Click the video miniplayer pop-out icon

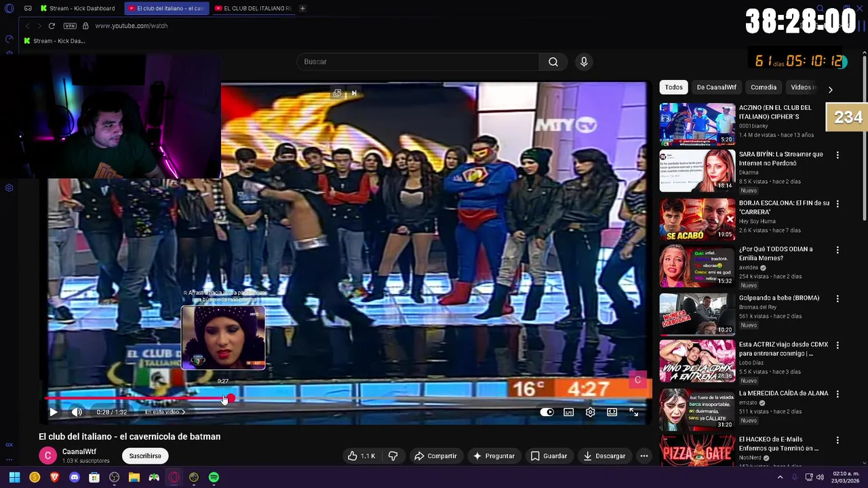[337, 93]
